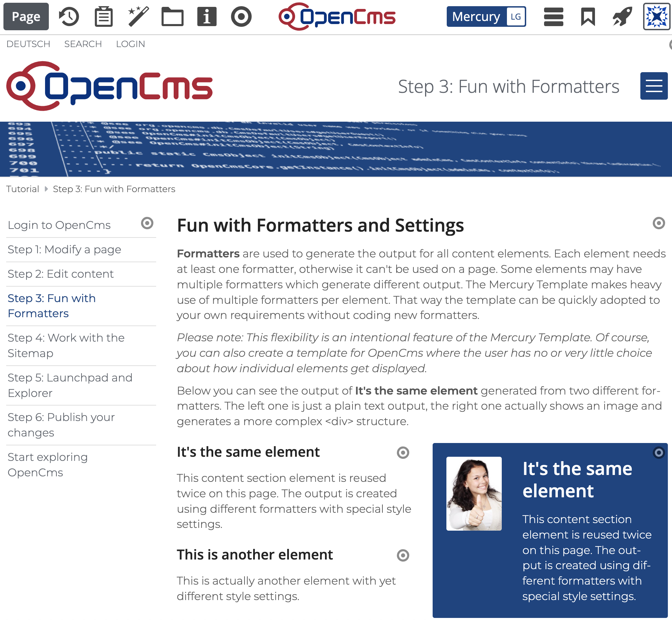672x620 pixels.
Task: Select the Page button in the toolbar
Action: [26, 16]
